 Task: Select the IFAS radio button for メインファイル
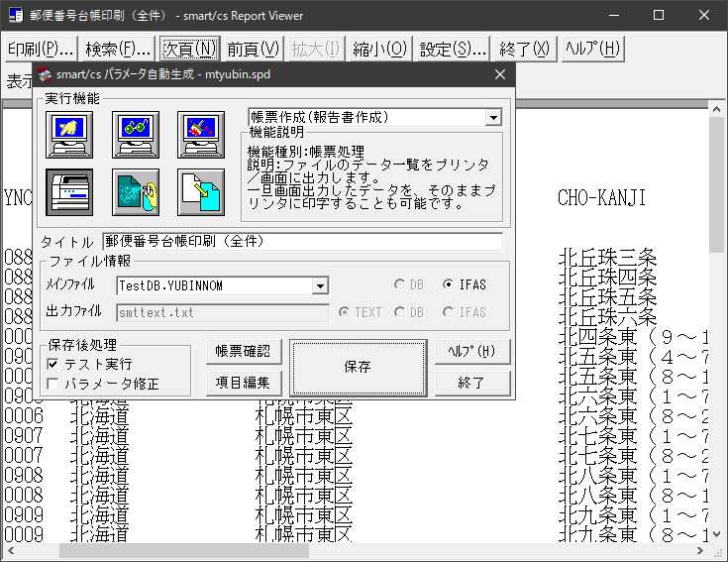point(449,285)
